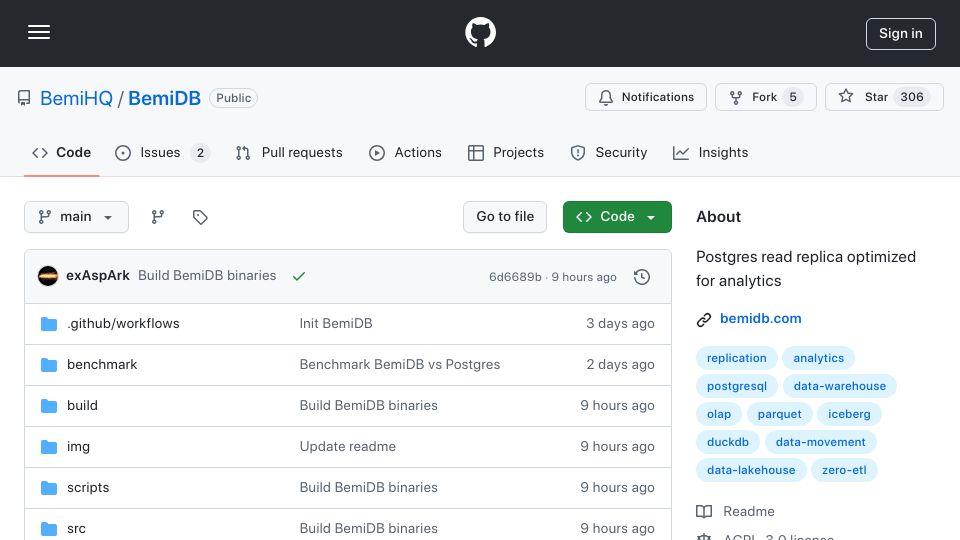This screenshot has height=540, width=960.
Task: View branches via the branch icon
Action: pos(158,217)
